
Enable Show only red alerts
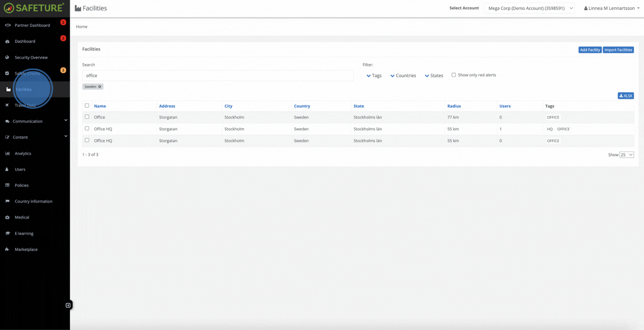pyautogui.click(x=453, y=75)
